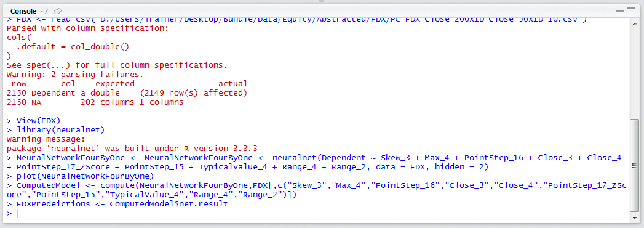Maximize the Console pane
644x228 pixels.
[630, 12]
